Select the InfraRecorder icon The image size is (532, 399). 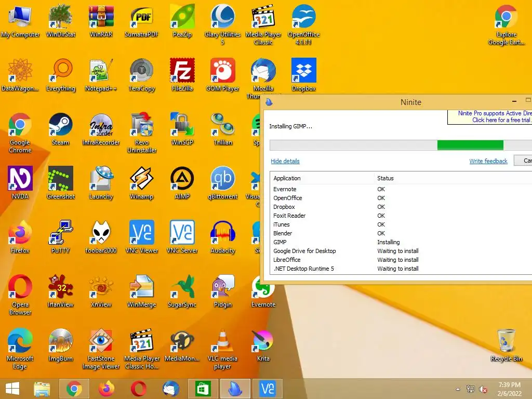click(x=101, y=129)
